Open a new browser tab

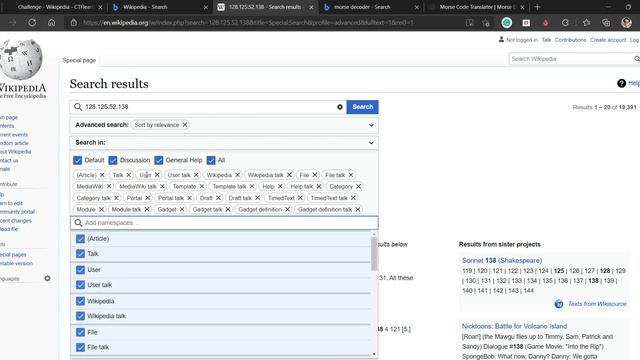[x=537, y=7]
